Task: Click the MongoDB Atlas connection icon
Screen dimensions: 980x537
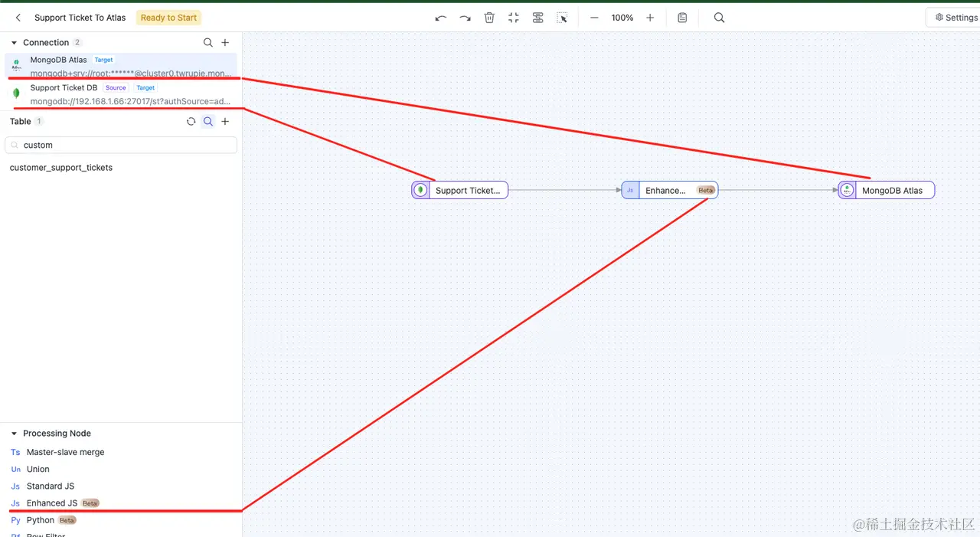Action: 17,65
